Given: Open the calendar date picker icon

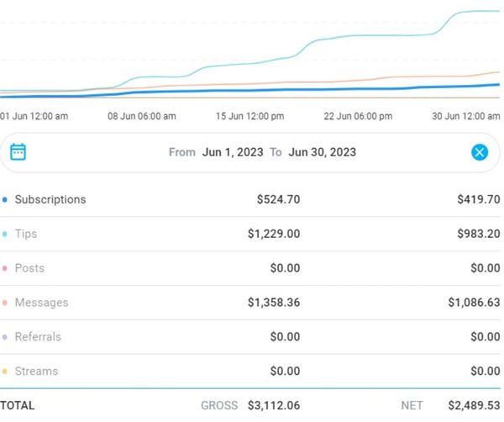Looking at the screenshot, I should [18, 152].
